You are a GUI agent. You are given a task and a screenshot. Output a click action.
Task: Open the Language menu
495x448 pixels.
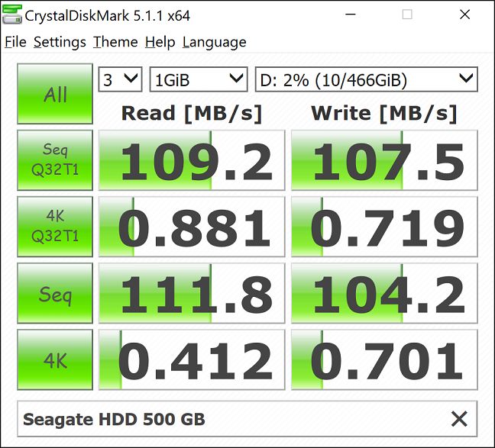214,42
